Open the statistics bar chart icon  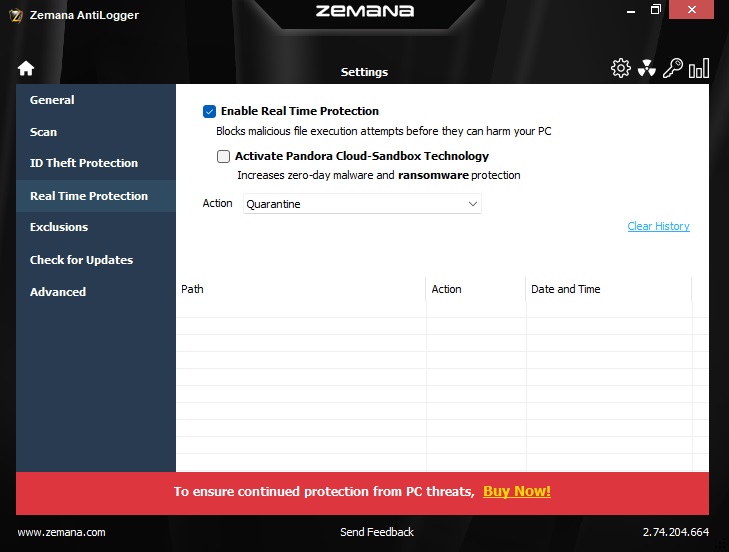click(x=699, y=68)
